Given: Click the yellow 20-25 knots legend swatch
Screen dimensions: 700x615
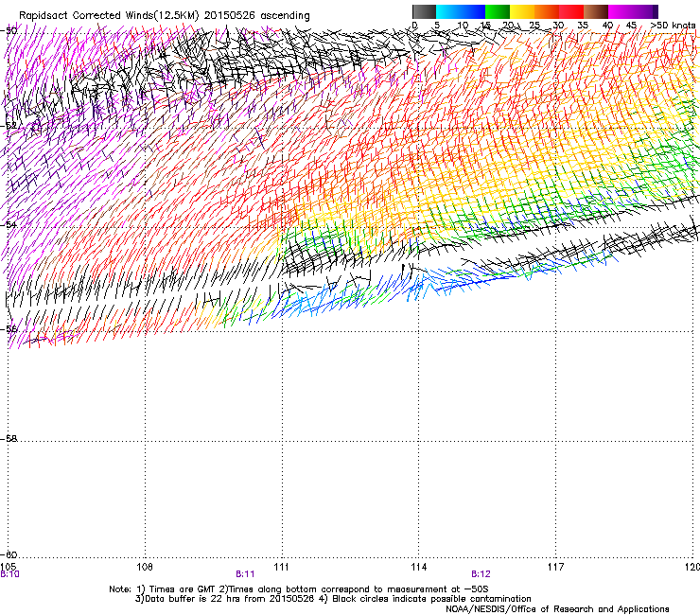Looking at the screenshot, I should pyautogui.click(x=522, y=11).
